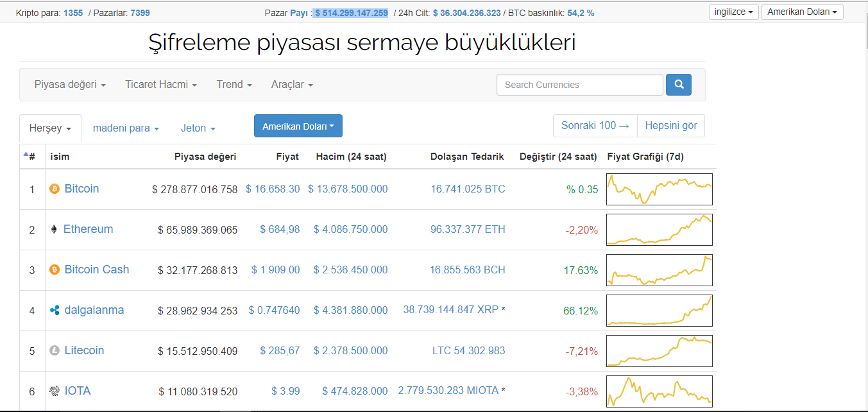
Task: Open the Bitcoin Cash link
Action: [x=97, y=270]
